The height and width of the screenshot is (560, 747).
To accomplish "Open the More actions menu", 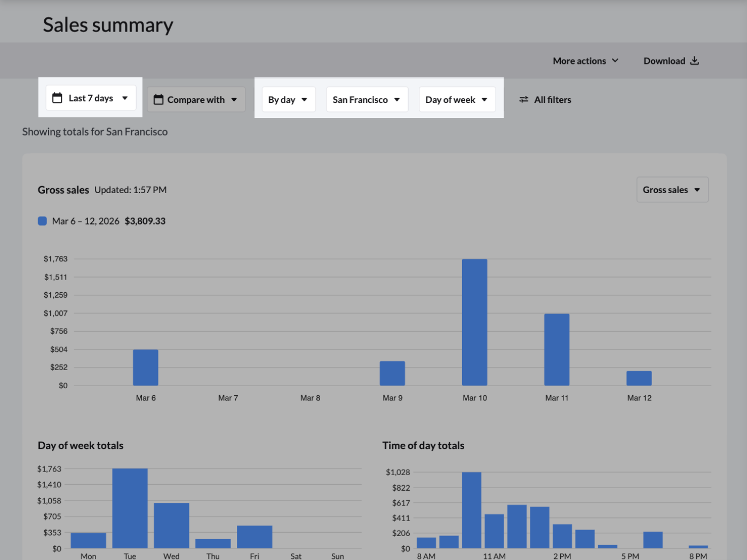I will pyautogui.click(x=585, y=61).
